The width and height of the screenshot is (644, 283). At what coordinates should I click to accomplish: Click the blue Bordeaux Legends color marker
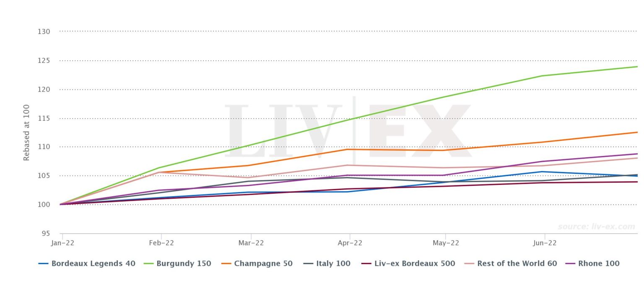(44, 264)
